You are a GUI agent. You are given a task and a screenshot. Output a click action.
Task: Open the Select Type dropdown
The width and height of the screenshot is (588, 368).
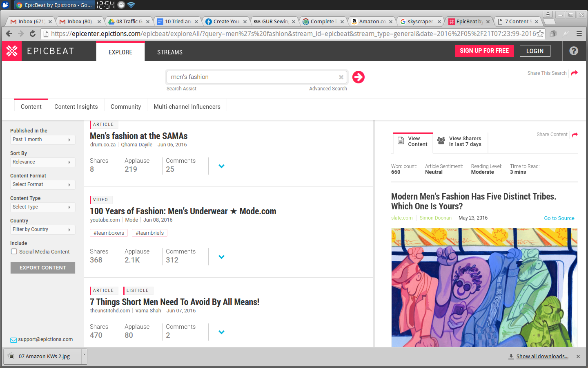pyautogui.click(x=43, y=207)
